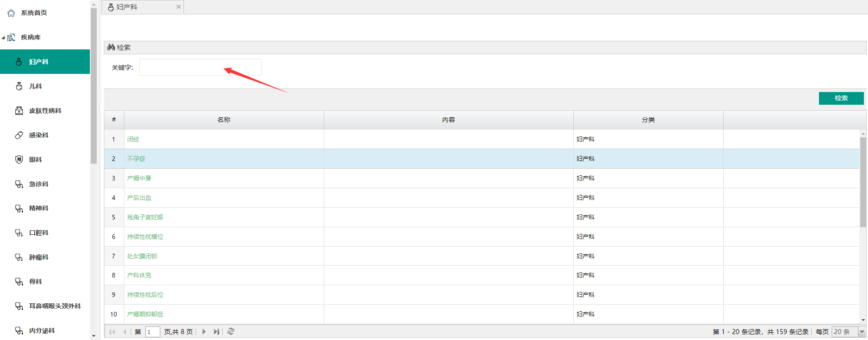The image size is (868, 340).
Task: Sort by the 名称 column header
Action: pos(224,120)
